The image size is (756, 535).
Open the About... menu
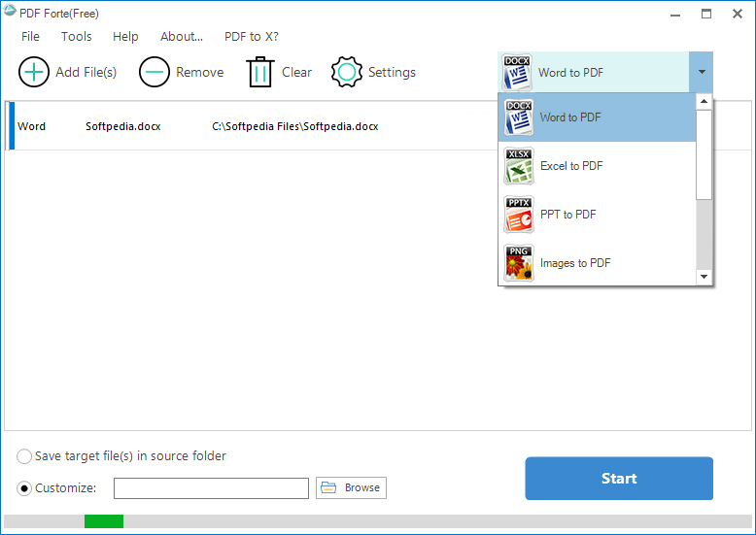(x=182, y=37)
